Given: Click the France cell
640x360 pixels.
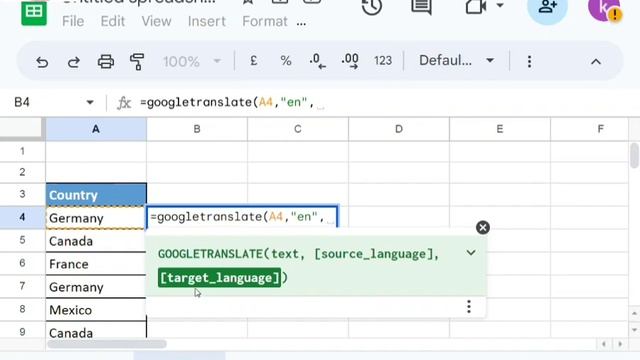Looking at the screenshot, I should click(x=96, y=264).
